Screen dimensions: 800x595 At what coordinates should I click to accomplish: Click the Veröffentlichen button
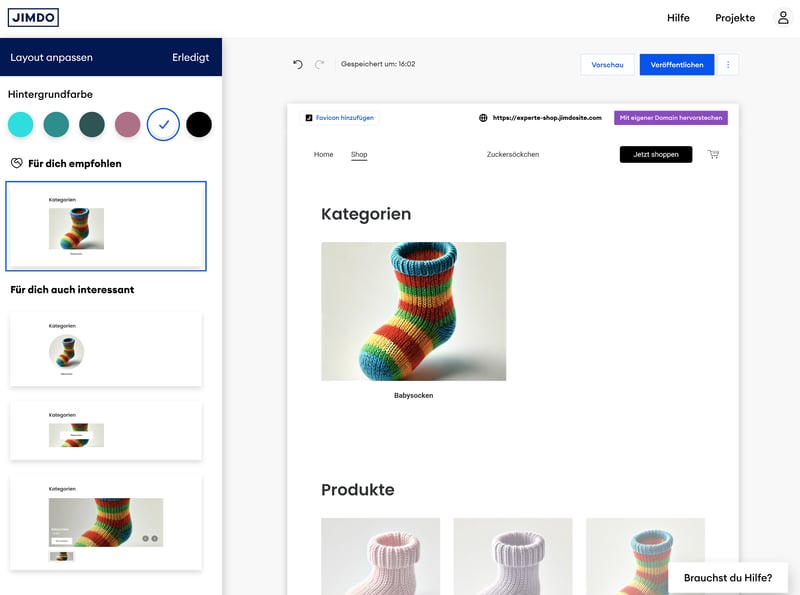pos(677,65)
